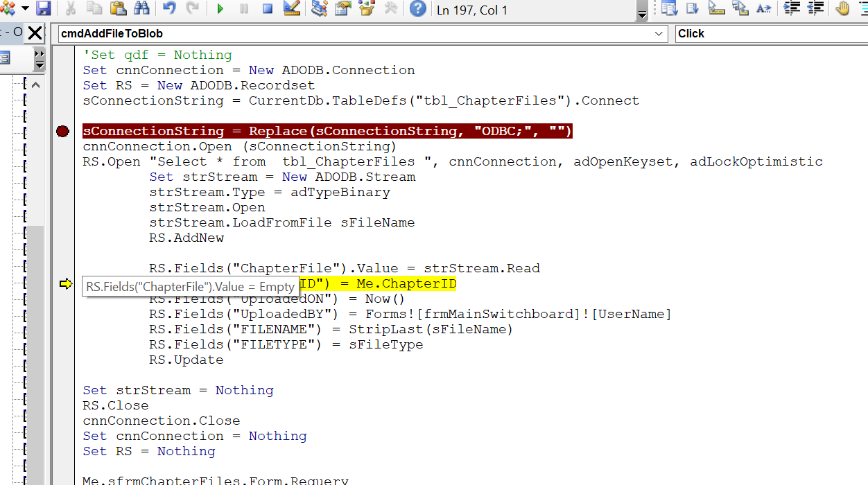
Task: Click the UploadedBY Forms line
Action: point(410,314)
